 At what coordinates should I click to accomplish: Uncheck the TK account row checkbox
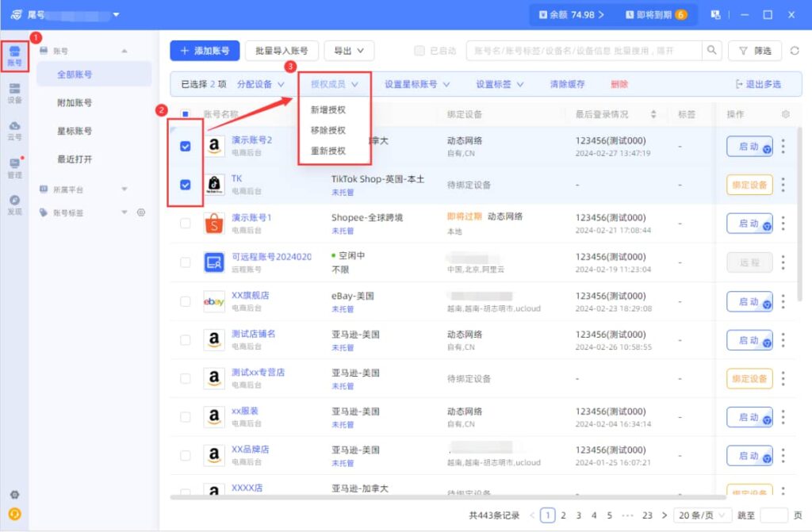[x=184, y=185]
